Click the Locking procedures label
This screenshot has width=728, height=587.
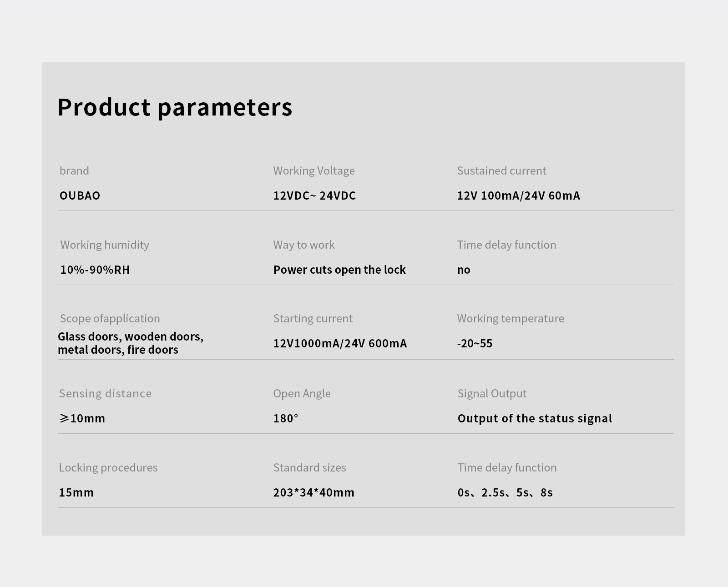(x=108, y=468)
